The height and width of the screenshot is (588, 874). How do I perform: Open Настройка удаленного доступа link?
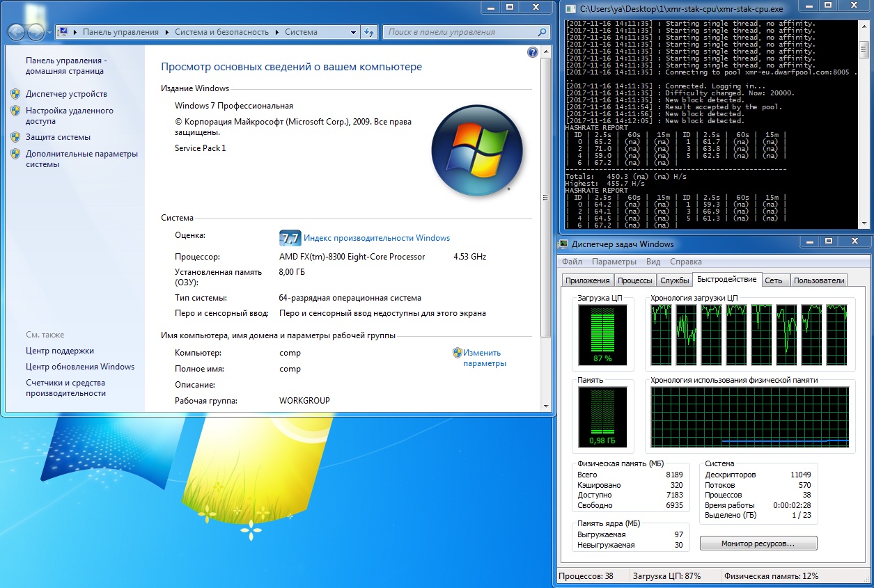pyautogui.click(x=70, y=116)
